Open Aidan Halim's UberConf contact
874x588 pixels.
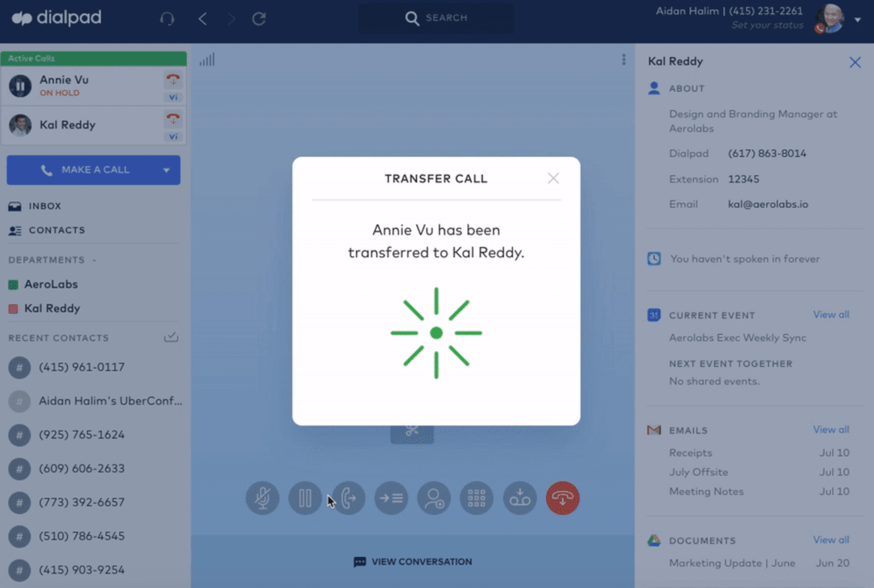(x=95, y=401)
